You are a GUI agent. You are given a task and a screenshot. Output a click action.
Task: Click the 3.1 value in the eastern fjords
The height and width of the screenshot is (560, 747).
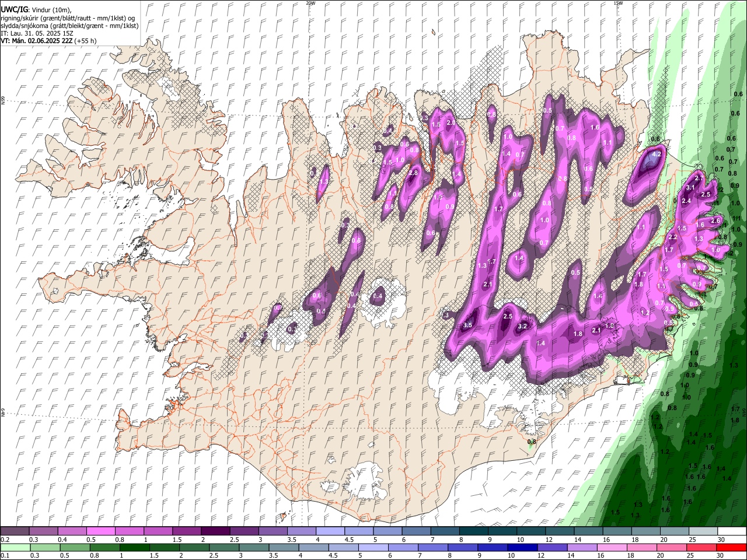(690, 187)
